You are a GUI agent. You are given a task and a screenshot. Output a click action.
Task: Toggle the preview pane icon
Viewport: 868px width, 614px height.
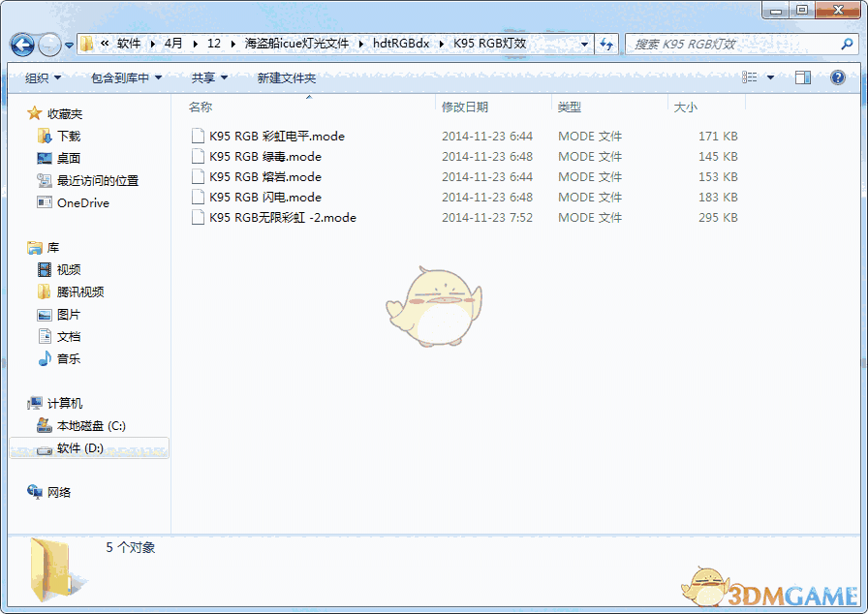pyautogui.click(x=803, y=77)
